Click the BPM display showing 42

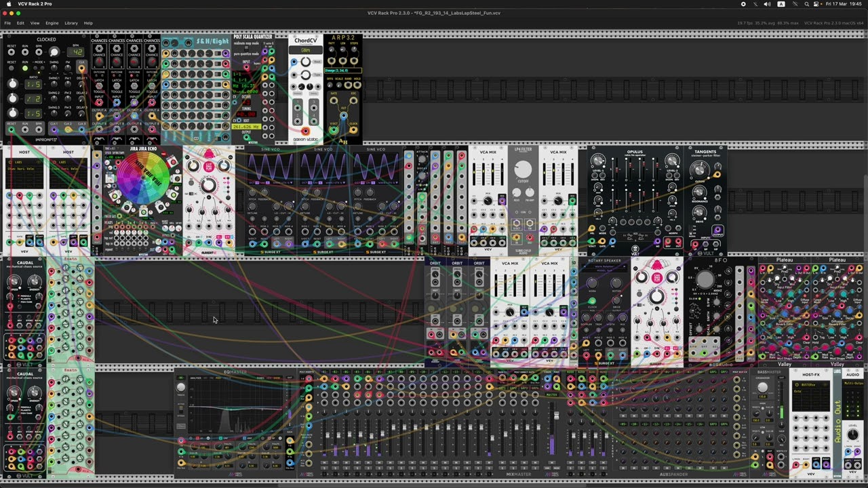point(76,52)
